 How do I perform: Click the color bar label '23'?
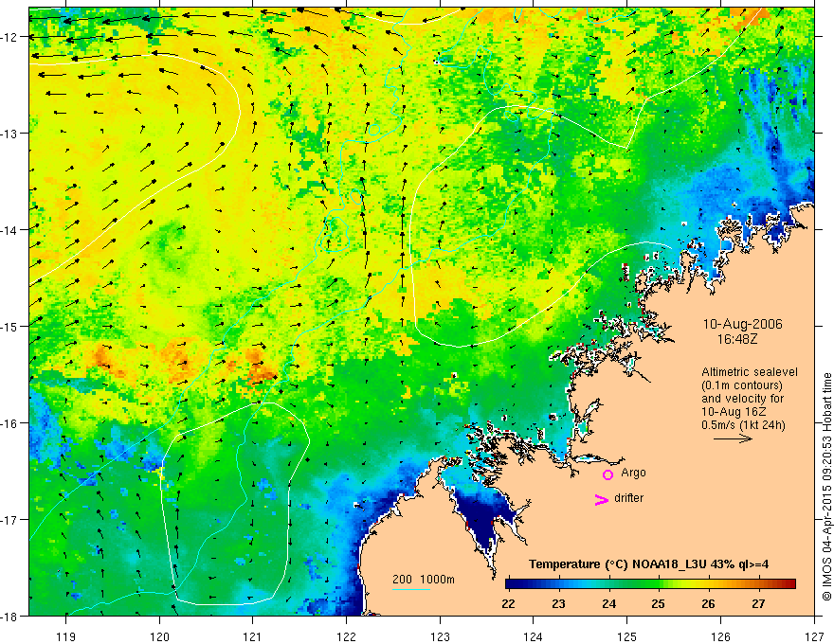[558, 603]
